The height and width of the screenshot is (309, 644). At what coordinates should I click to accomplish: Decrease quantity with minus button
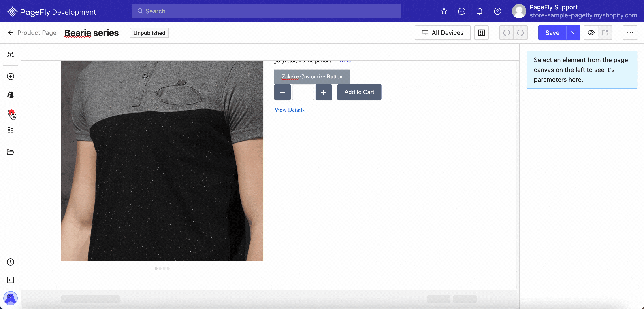point(282,92)
